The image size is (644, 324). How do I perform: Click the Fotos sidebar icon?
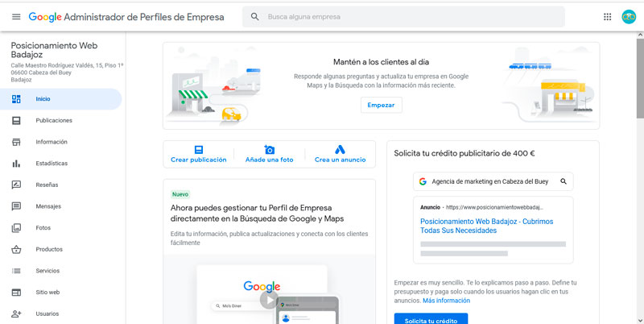(x=16, y=228)
